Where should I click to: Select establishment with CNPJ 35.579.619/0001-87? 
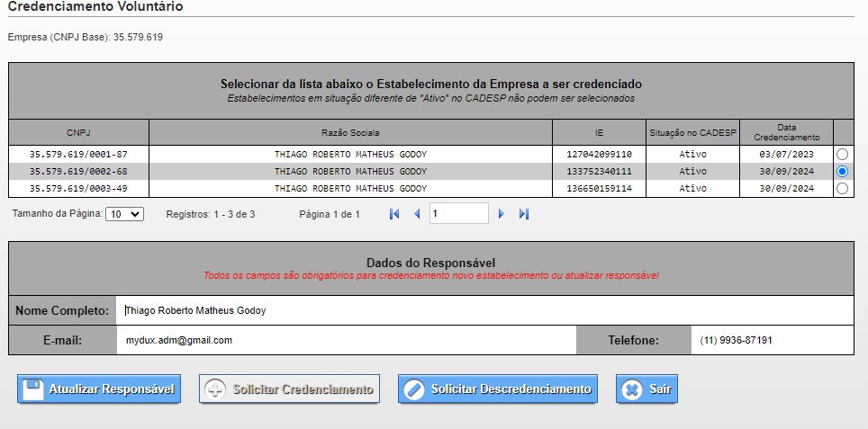coord(842,154)
